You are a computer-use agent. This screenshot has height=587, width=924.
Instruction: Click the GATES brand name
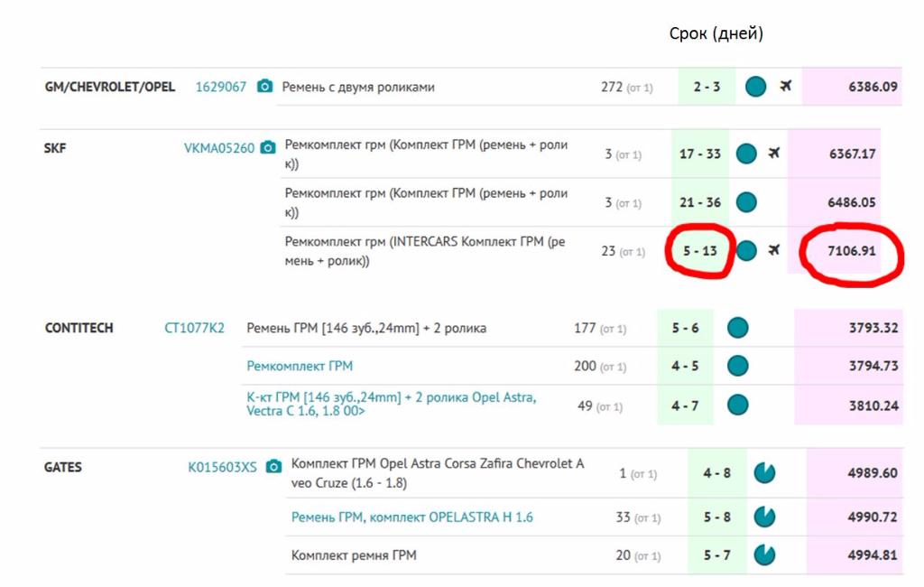point(63,467)
